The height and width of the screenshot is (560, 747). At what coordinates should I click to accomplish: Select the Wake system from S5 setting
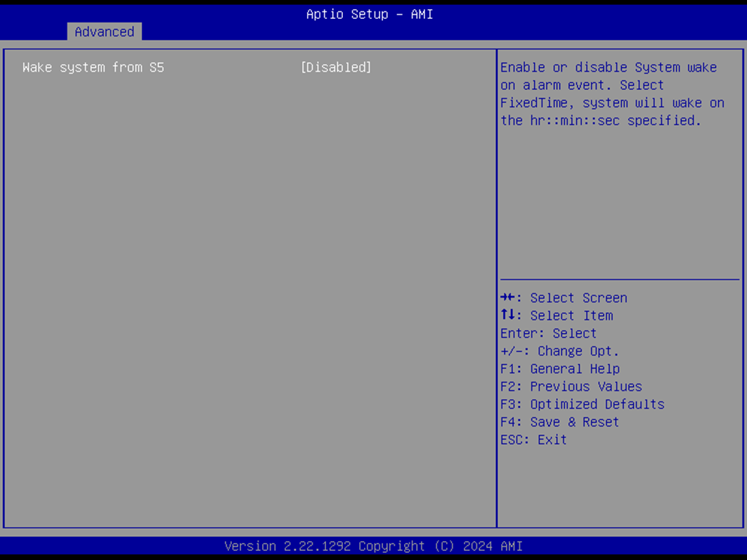click(x=93, y=67)
